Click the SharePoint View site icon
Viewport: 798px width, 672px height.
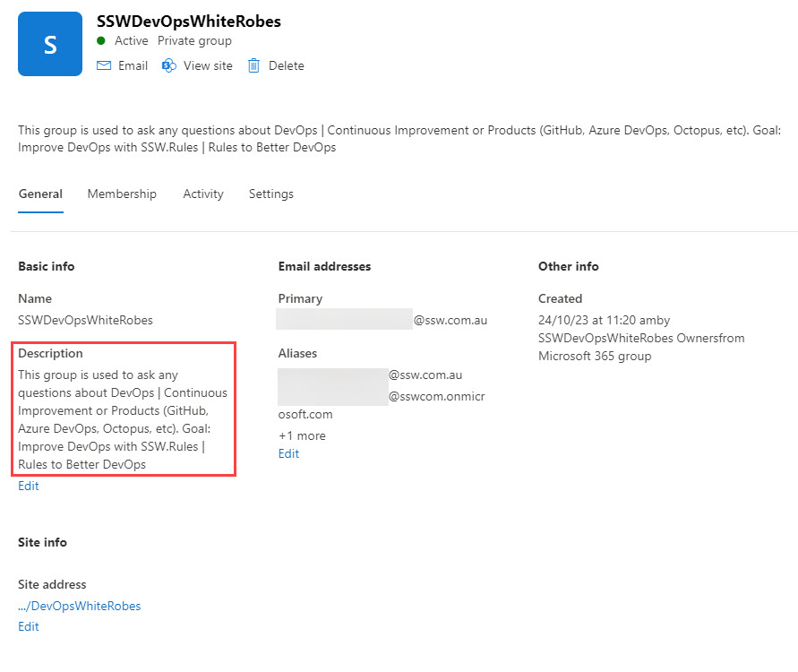click(x=168, y=65)
